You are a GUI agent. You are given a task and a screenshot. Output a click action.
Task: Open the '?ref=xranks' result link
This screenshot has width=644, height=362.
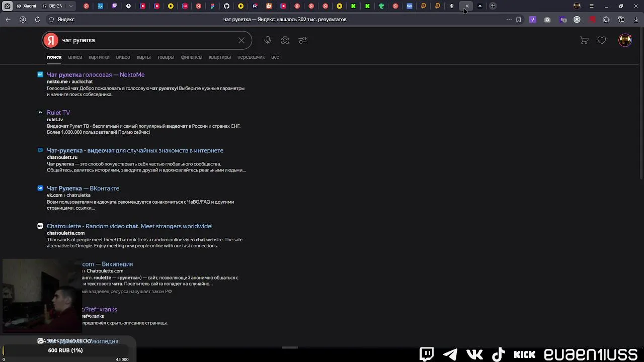pyautogui.click(x=99, y=309)
